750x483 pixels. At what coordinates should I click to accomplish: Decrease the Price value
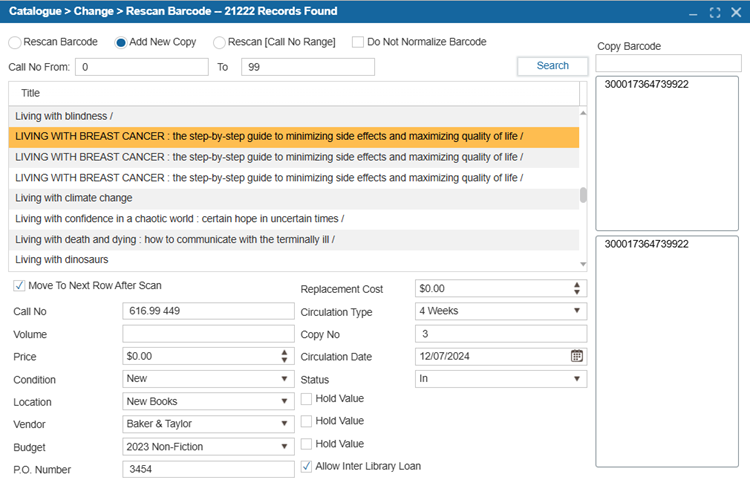coord(284,359)
